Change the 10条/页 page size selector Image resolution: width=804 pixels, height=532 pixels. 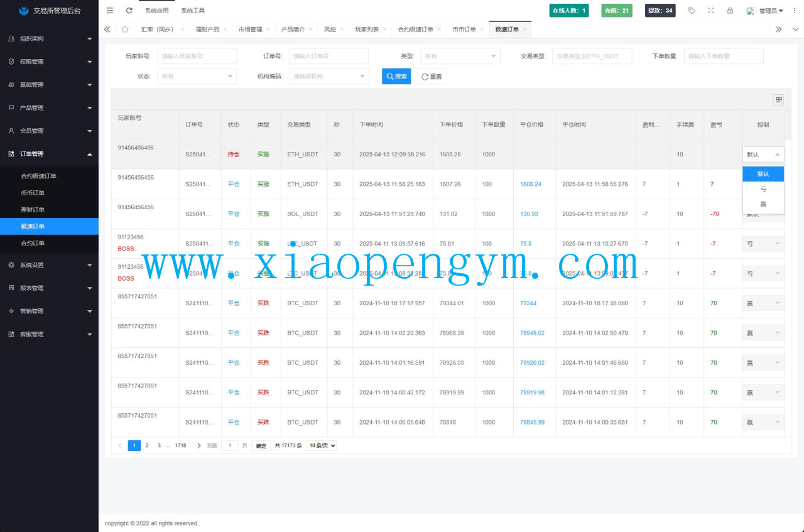click(321, 445)
